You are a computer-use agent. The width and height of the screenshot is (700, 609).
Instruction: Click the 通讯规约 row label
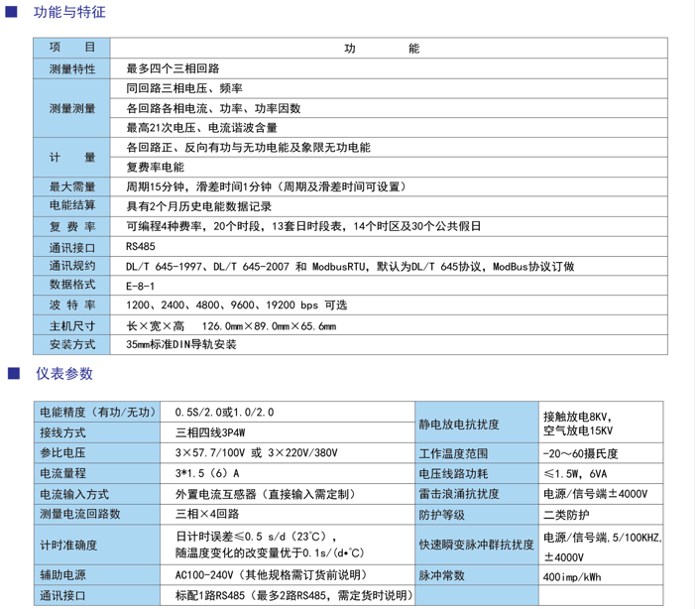tap(71, 266)
